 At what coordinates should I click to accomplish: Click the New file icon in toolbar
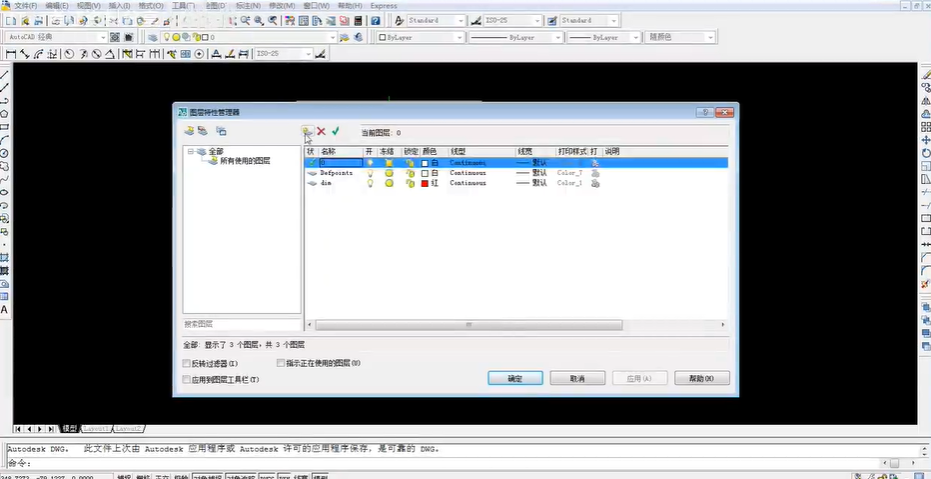(x=11, y=21)
